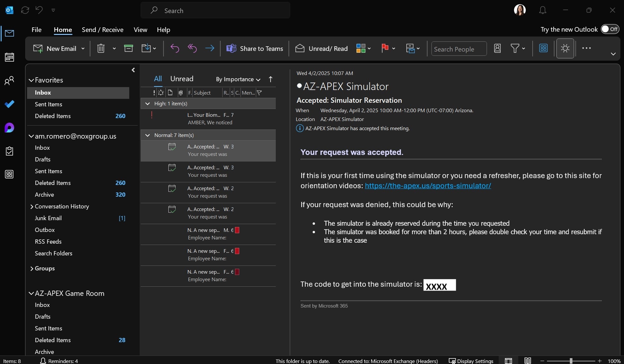This screenshot has width=624, height=364.
Task: Open the Move to folder dropdown
Action: click(149, 48)
